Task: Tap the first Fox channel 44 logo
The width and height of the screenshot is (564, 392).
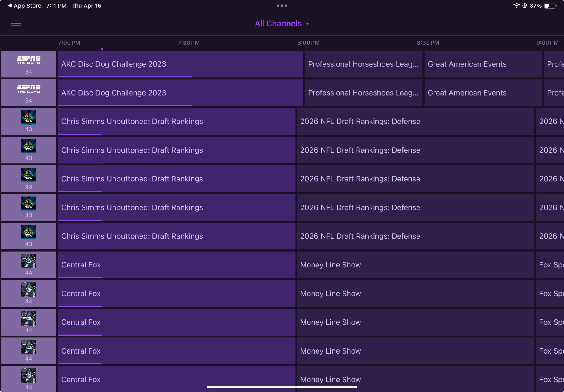Action: coord(28,261)
